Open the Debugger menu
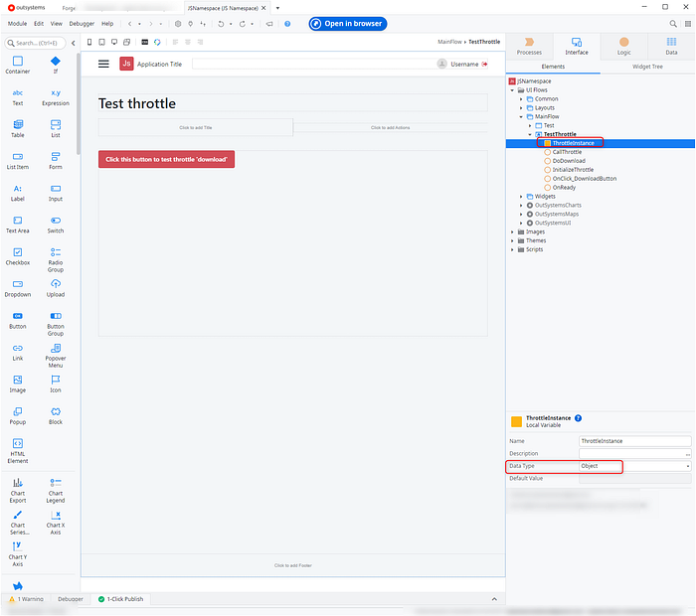The width and height of the screenshot is (696, 616). [x=83, y=23]
